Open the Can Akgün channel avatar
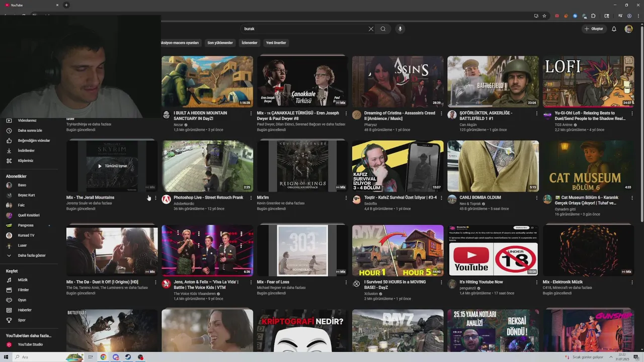The width and height of the screenshot is (644, 362). [x=452, y=115]
